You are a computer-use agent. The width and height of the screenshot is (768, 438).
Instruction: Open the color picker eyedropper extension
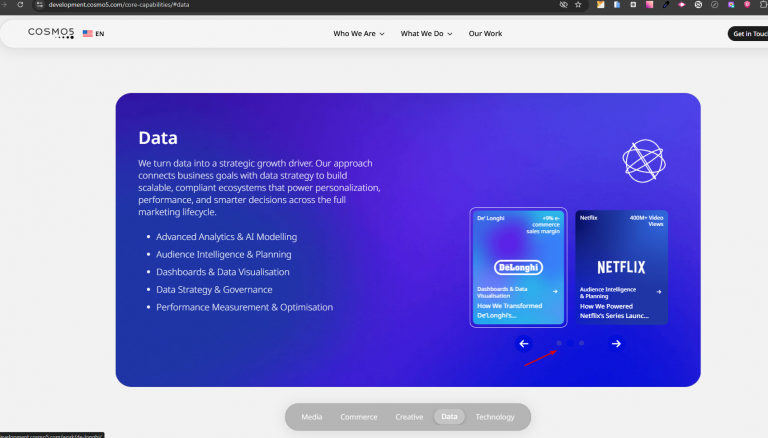click(x=666, y=4)
